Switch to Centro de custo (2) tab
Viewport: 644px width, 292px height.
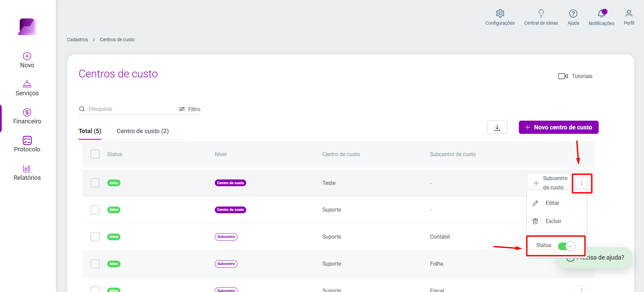[x=143, y=131]
